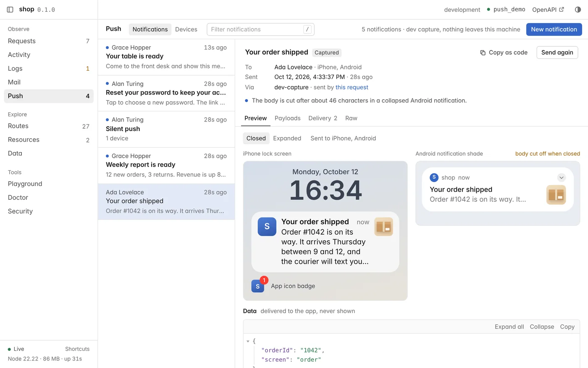
Task: Open the OpenAPI external link
Action: tap(548, 10)
